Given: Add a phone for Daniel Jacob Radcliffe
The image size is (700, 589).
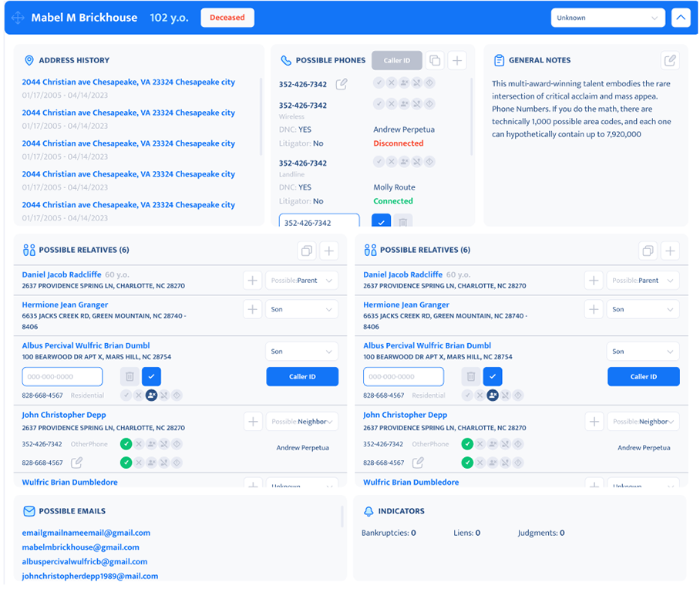Looking at the screenshot, I should pos(252,280).
